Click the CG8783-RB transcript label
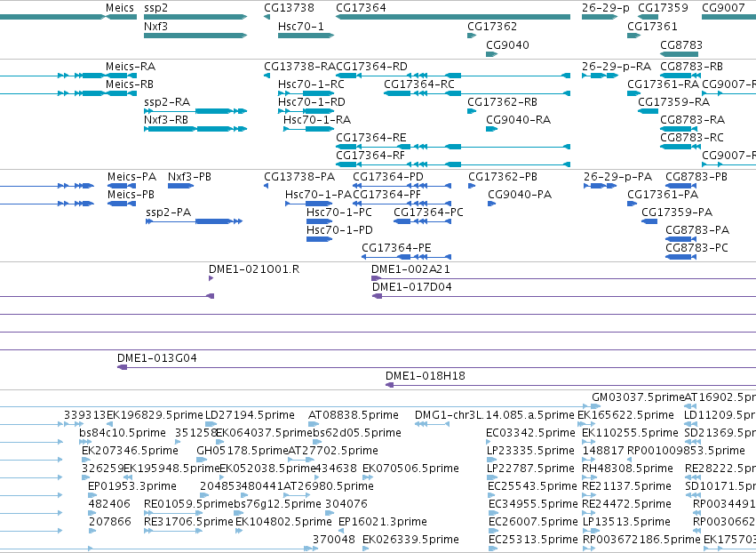The width and height of the screenshot is (756, 553). (x=691, y=66)
